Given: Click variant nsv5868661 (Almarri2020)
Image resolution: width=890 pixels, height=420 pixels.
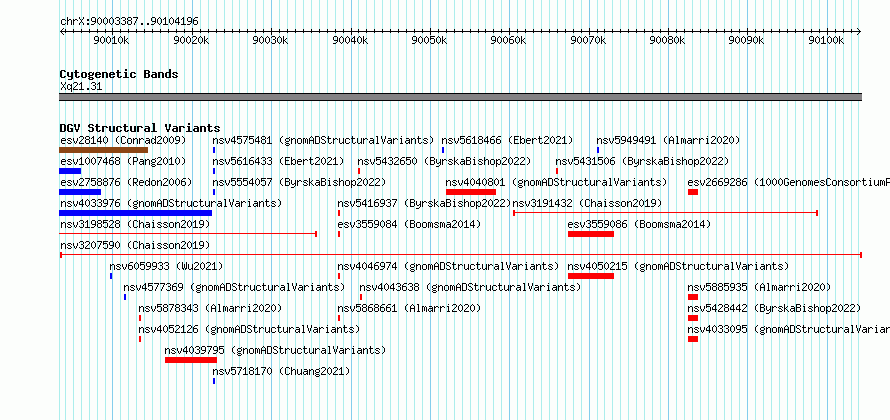Looking at the screenshot, I should click(x=409, y=308).
